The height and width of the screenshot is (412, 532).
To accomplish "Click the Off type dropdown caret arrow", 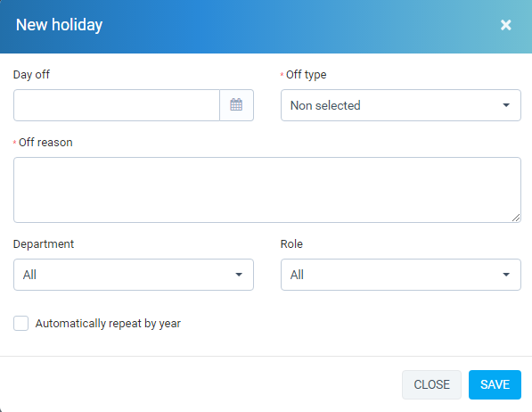I will point(506,105).
